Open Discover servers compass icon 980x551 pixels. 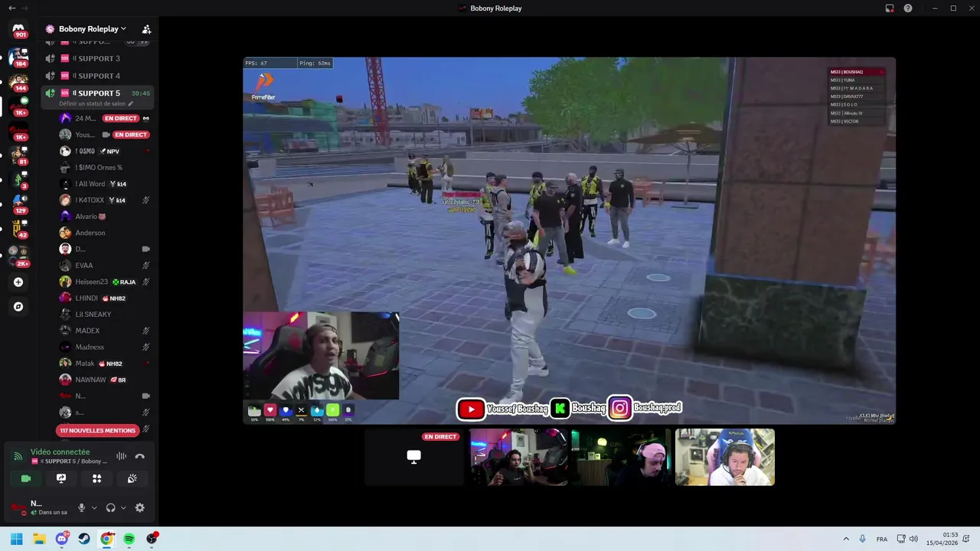[x=18, y=307]
